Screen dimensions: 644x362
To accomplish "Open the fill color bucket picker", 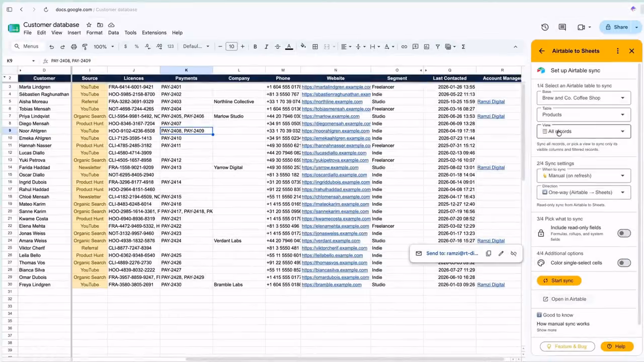I will 303,47.
